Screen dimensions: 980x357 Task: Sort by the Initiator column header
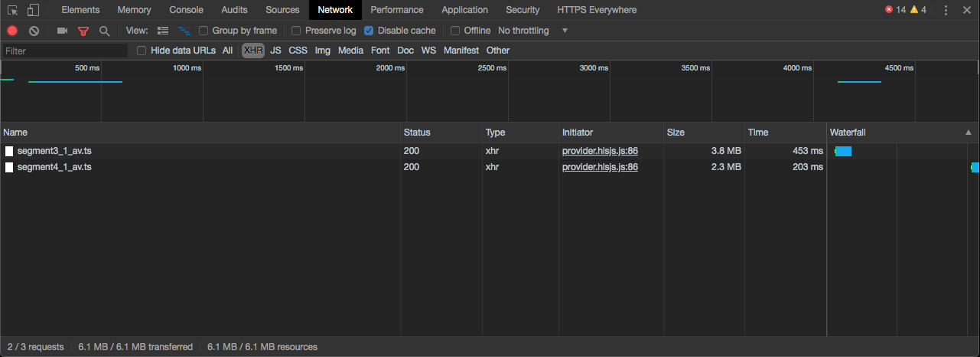[610, 133]
